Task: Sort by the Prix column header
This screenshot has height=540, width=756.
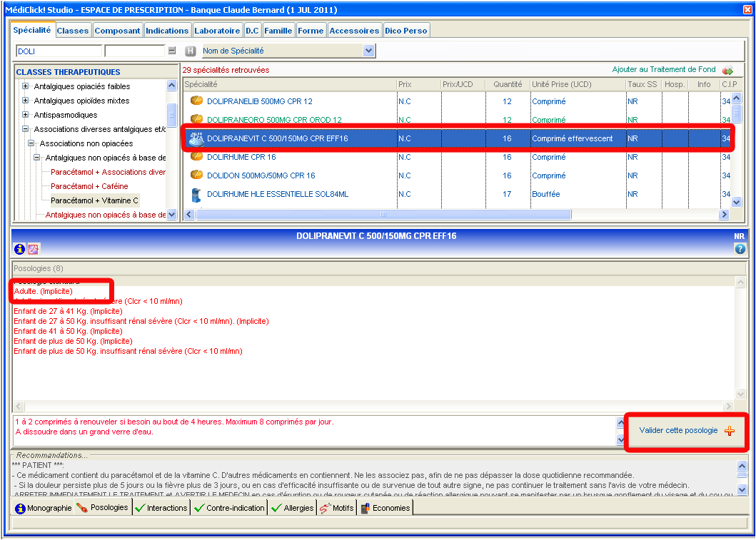Action: 418,84
